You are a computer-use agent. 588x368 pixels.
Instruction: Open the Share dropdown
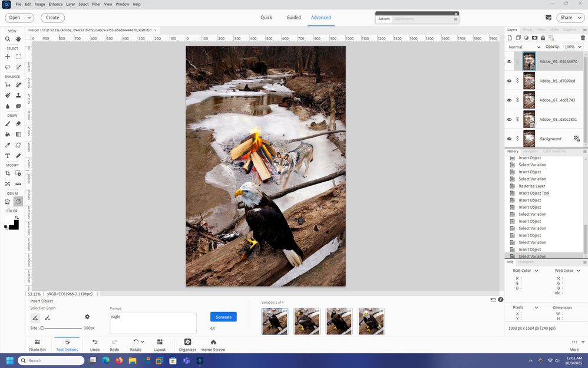click(570, 18)
